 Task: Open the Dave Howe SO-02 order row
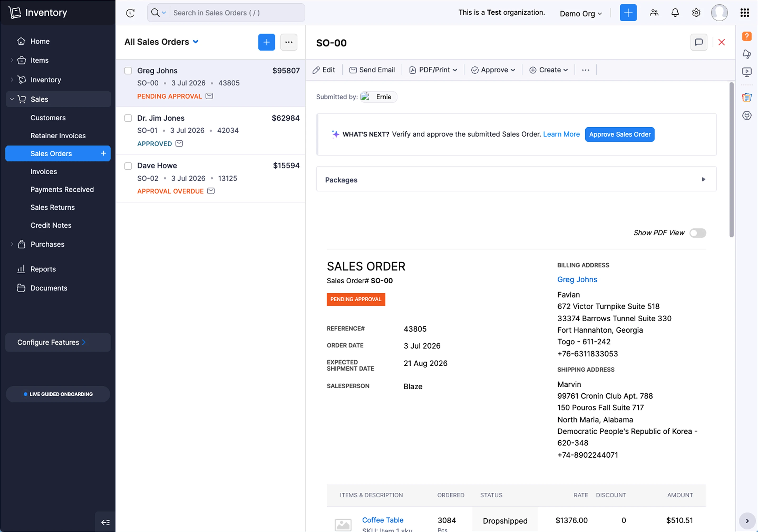211,178
